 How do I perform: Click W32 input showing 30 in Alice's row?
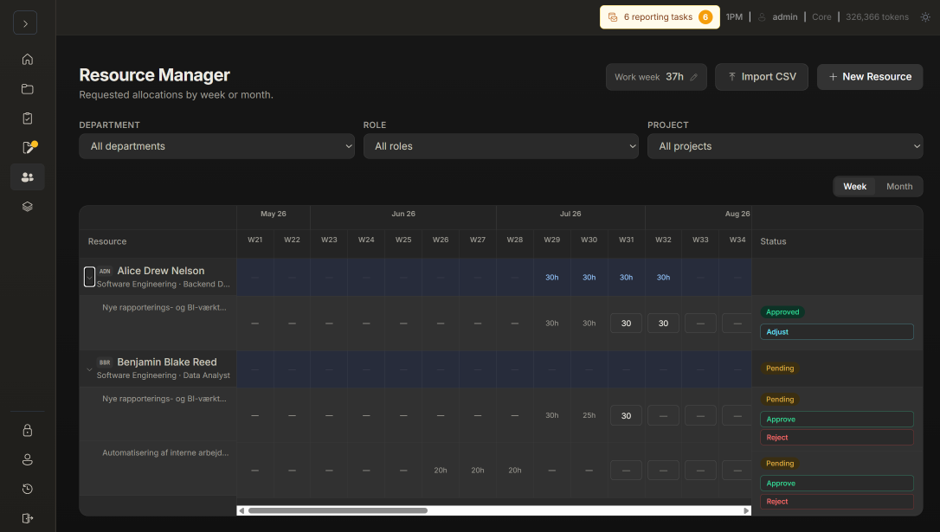coord(663,323)
